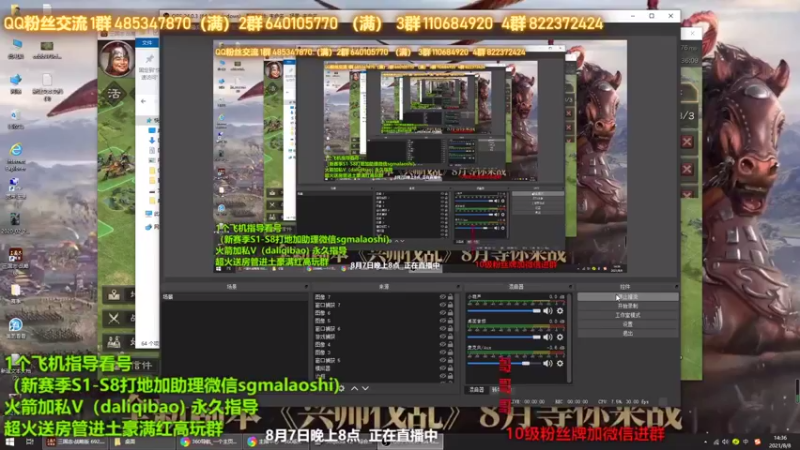Toggle eye icon for 图像 4 source
Screen dimensions: 800x450
pos(442,344)
